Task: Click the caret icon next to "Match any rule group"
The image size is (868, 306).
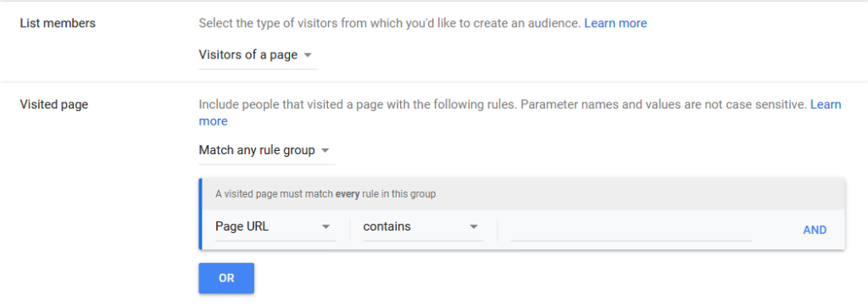Action: [x=325, y=151]
